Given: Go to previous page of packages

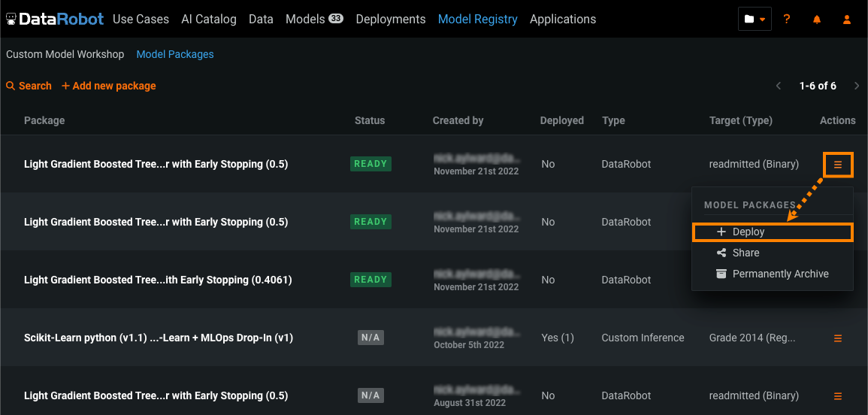Looking at the screenshot, I should tap(779, 86).
